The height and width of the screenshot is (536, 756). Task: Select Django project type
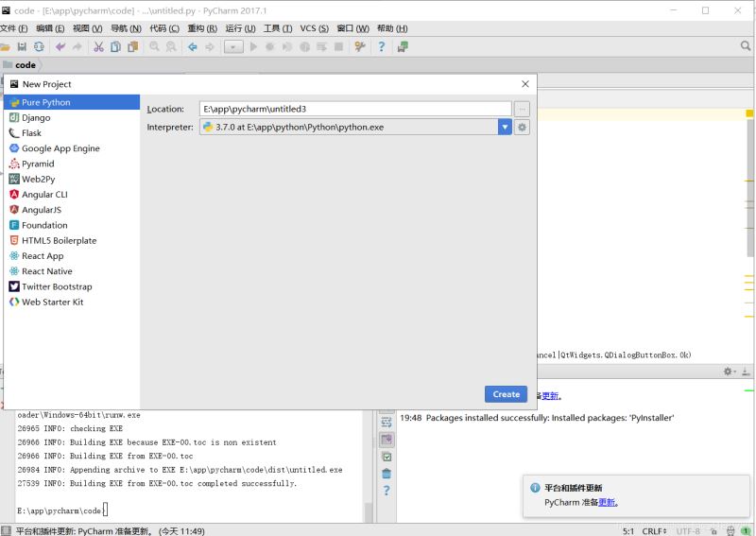[72, 118]
